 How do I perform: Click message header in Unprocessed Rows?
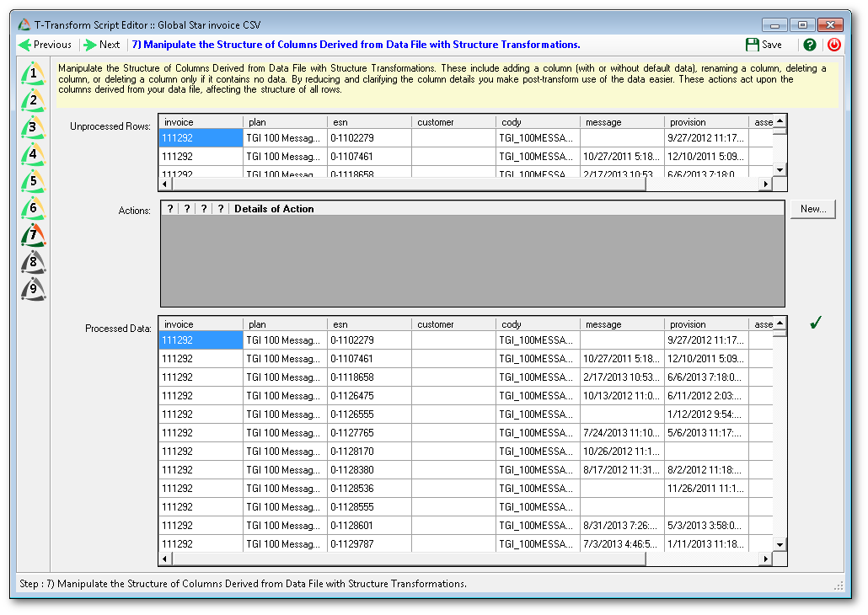(x=622, y=122)
